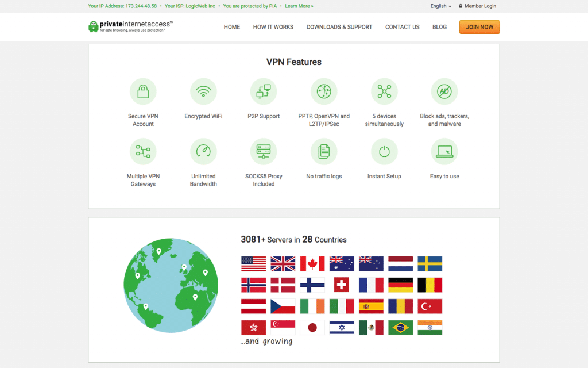Image resolution: width=588 pixels, height=368 pixels.
Task: Go to the HOME menu item
Action: click(x=232, y=27)
